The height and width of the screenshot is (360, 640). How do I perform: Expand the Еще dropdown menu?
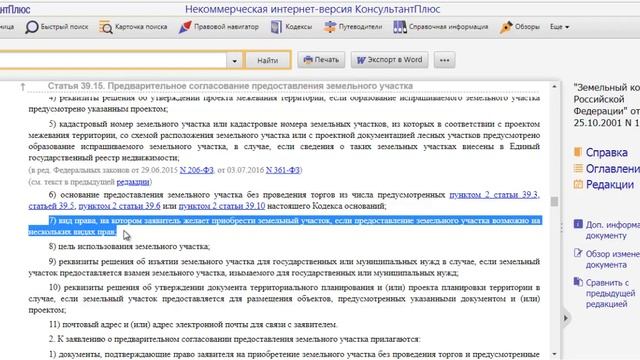point(560,27)
